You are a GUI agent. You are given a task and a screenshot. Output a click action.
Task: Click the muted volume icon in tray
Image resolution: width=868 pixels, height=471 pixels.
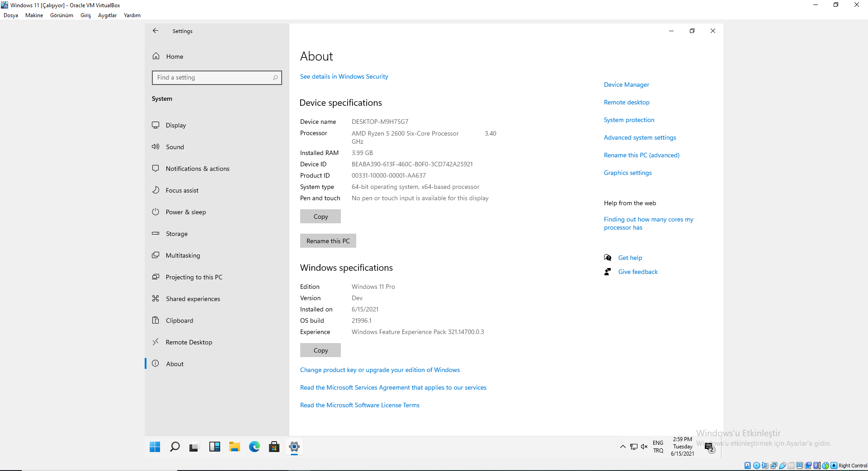click(644, 447)
